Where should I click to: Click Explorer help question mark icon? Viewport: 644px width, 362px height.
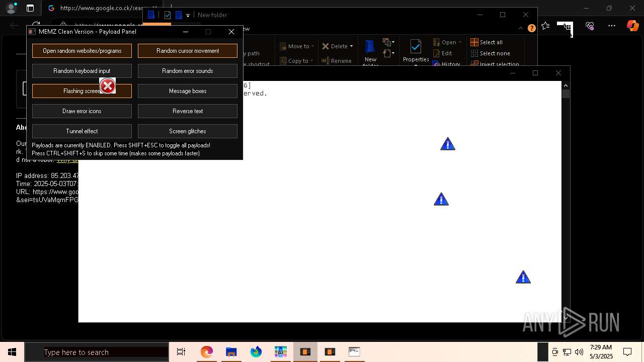[x=531, y=29]
